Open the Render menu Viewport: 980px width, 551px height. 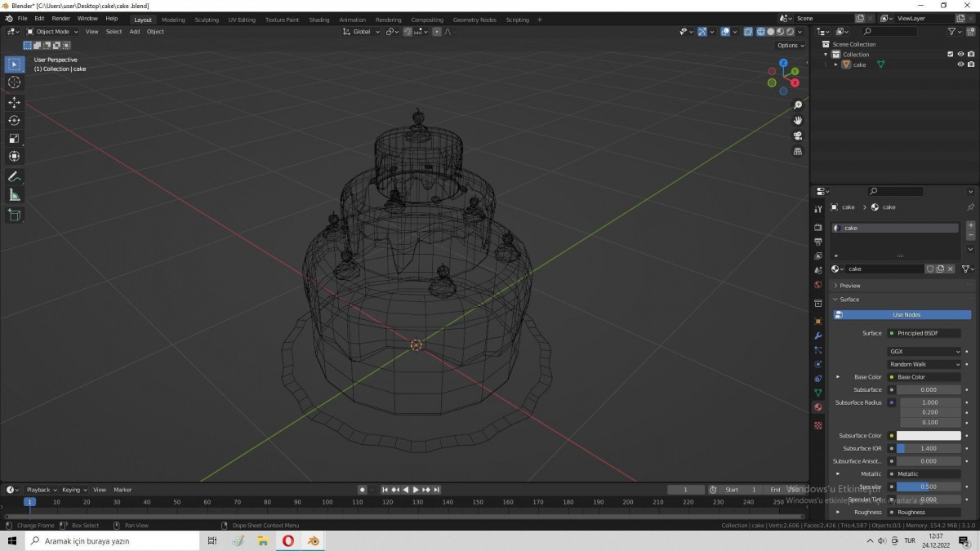[60, 18]
